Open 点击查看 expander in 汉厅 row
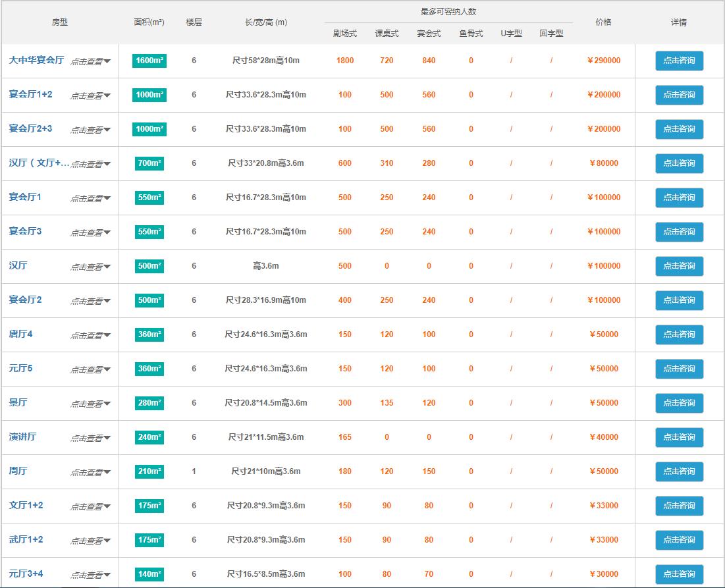 pyautogui.click(x=90, y=267)
